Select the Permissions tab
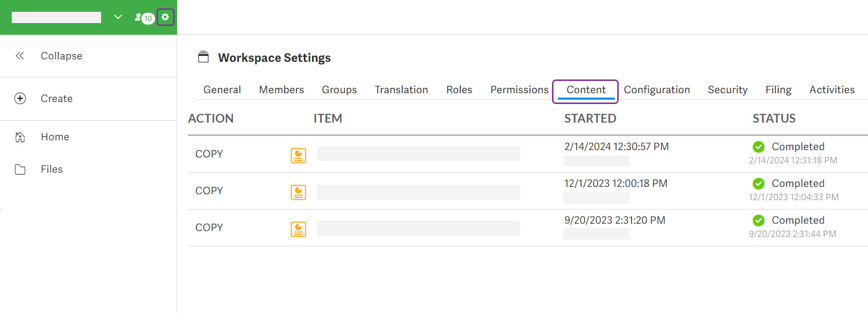Image resolution: width=868 pixels, height=313 pixels. 520,90
